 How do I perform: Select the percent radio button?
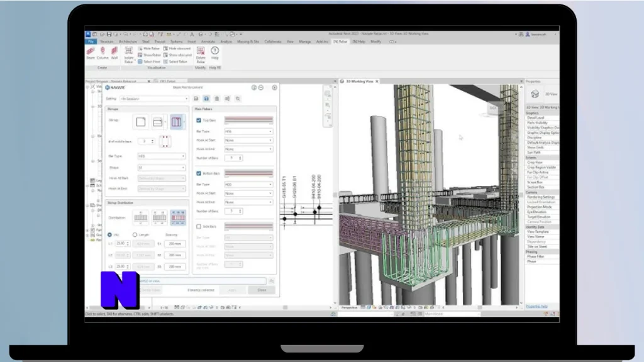tap(109, 235)
